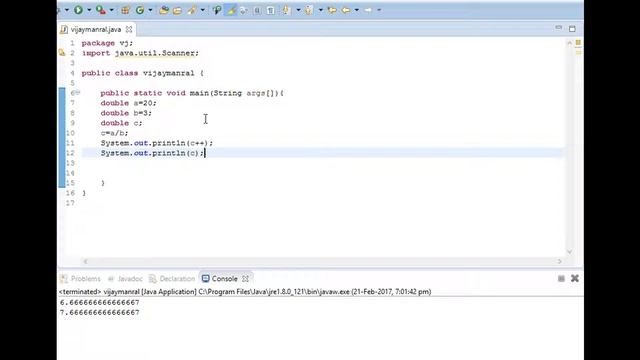
Task: Open the next annotation dropdown arrow
Action: [298, 10]
